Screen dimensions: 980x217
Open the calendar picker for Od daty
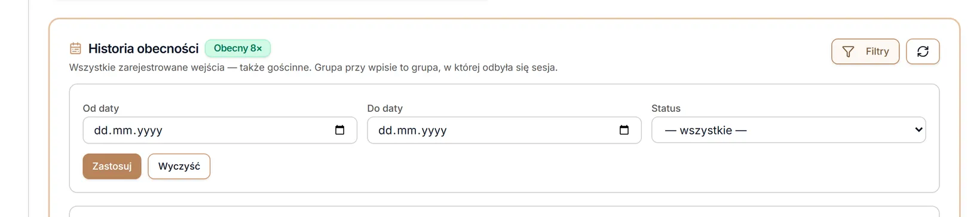pyautogui.click(x=339, y=130)
